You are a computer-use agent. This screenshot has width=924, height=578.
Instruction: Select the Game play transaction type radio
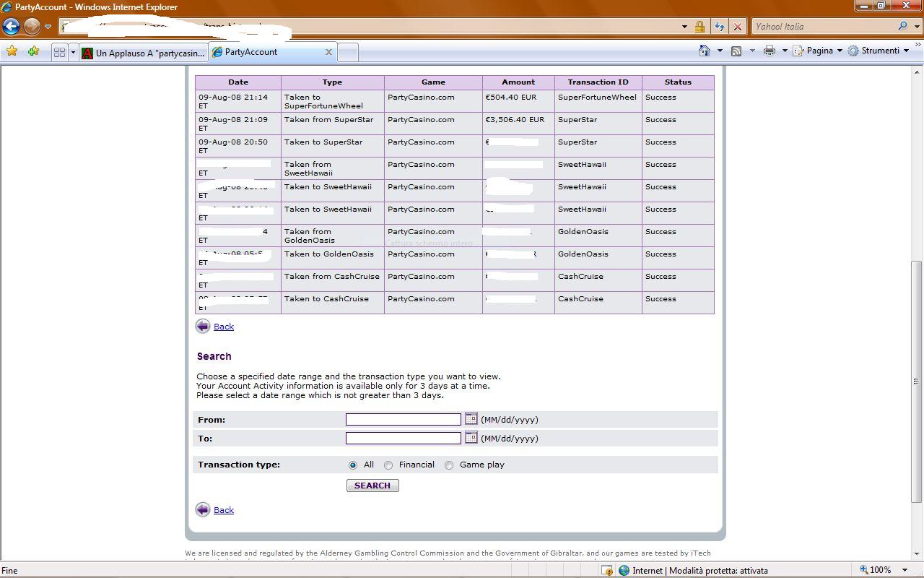coord(449,465)
